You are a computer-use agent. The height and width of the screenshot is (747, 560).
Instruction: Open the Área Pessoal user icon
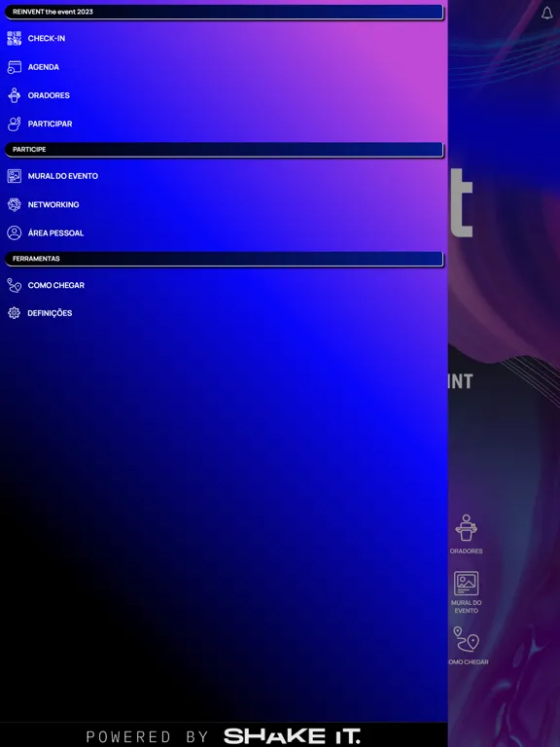click(15, 233)
